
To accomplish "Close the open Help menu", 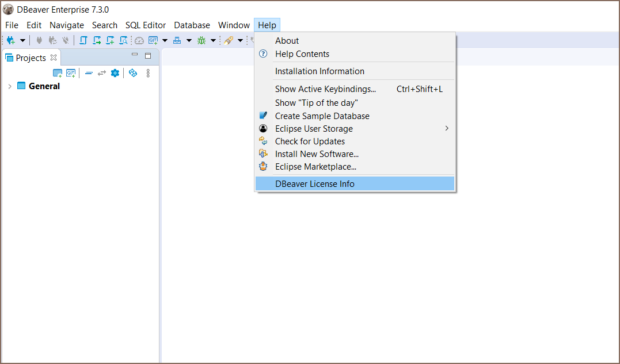I will click(267, 25).
